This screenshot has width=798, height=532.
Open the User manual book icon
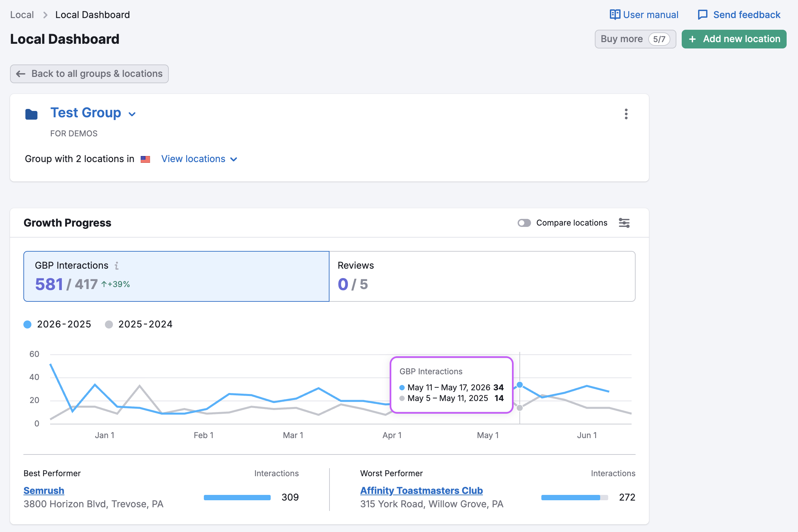click(615, 15)
